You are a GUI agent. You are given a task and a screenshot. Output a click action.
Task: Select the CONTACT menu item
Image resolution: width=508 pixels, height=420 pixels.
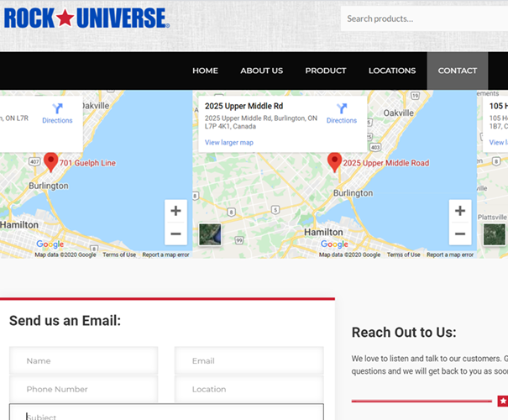tap(458, 71)
